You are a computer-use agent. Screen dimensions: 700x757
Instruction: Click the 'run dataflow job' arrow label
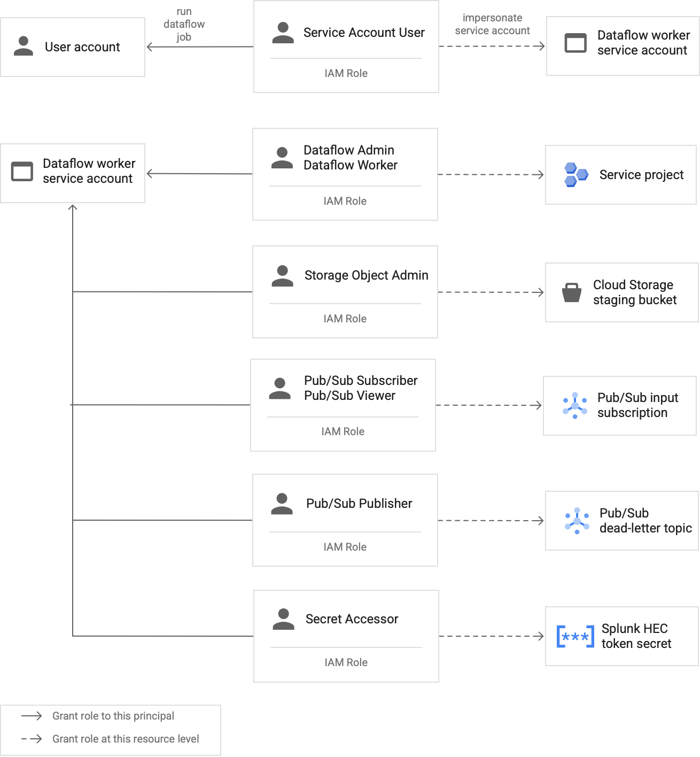[184, 25]
